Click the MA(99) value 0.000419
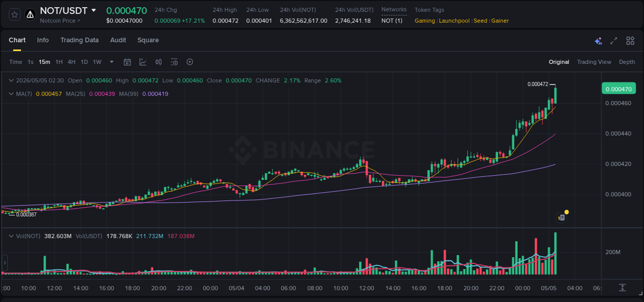Viewport: 644px width, 302px height. [x=155, y=94]
